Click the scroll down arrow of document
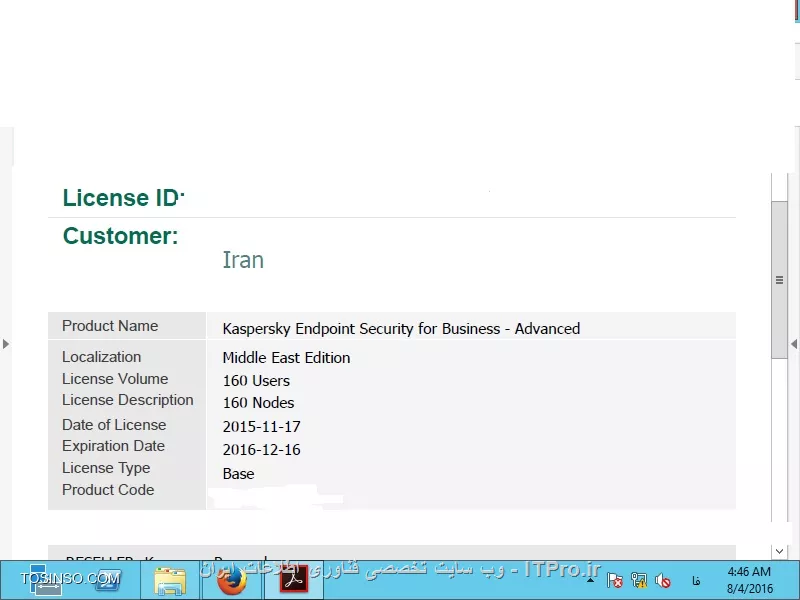This screenshot has width=800, height=600. [x=779, y=551]
